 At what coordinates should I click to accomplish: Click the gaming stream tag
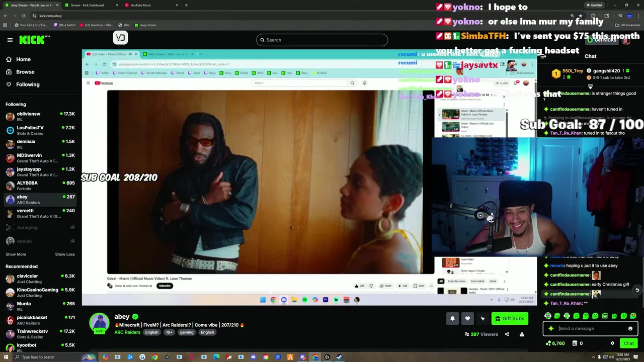point(187,332)
